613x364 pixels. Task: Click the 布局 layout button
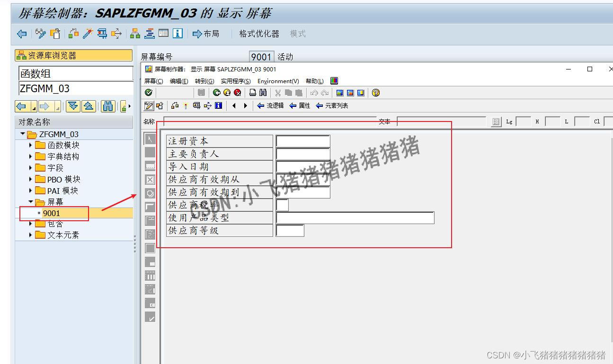[x=206, y=34]
